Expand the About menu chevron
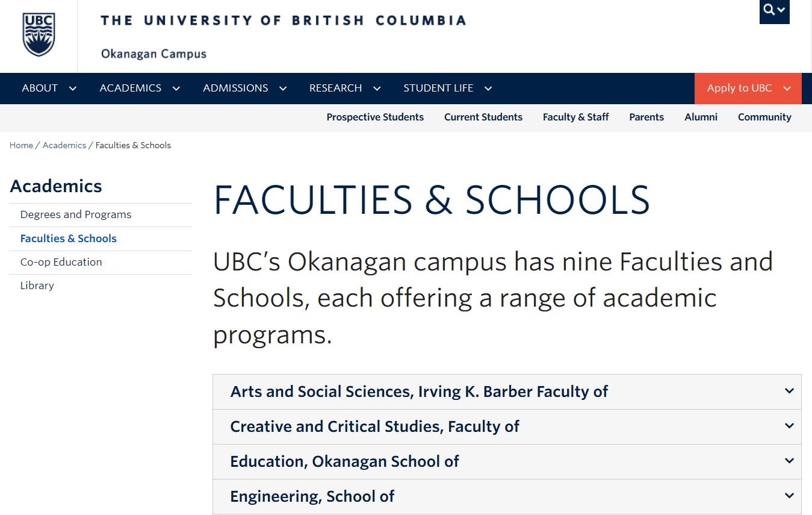This screenshot has width=812, height=515. [73, 89]
